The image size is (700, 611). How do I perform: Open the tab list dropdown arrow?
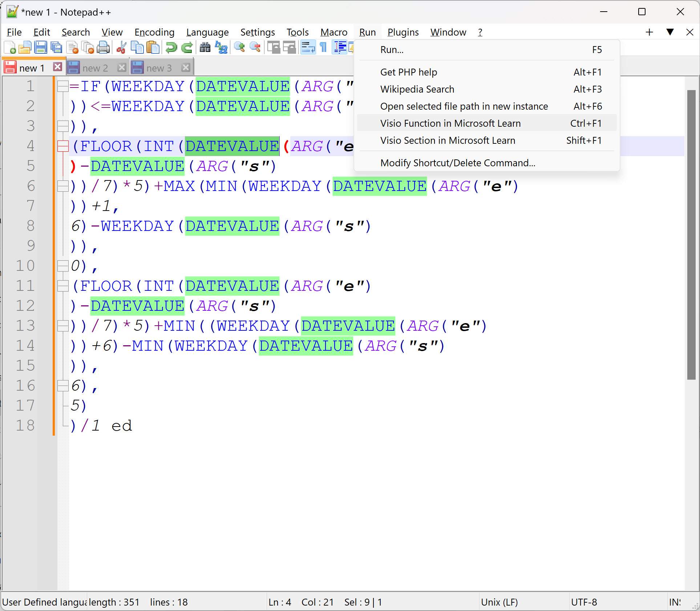coord(669,32)
